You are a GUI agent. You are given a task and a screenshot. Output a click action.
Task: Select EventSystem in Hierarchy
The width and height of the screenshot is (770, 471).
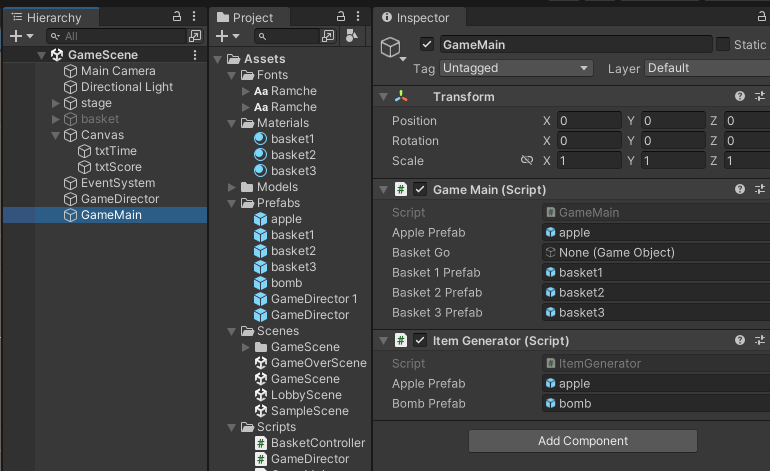pos(118,183)
